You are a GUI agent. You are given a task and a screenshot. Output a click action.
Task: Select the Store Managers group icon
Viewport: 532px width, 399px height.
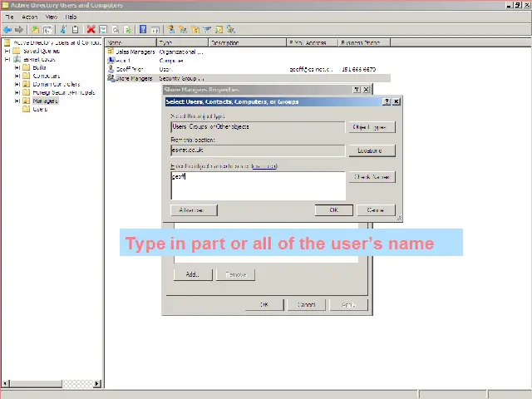click(111, 79)
